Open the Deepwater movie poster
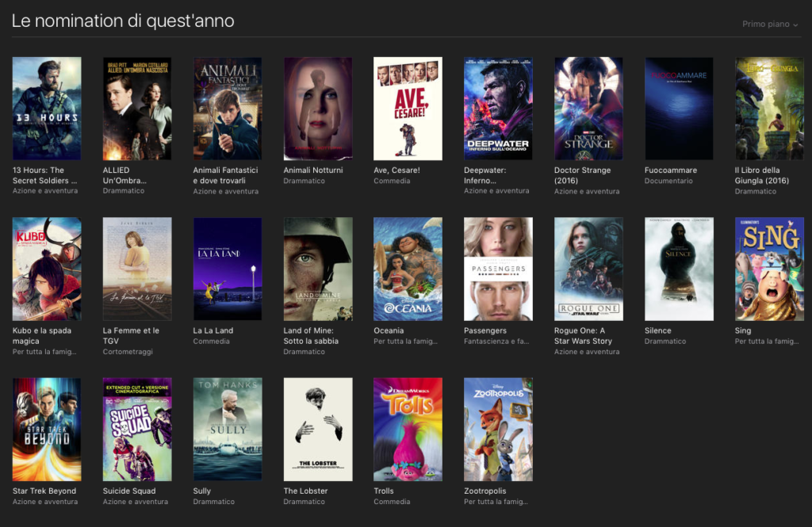Image resolution: width=812 pixels, height=527 pixels. click(498, 109)
